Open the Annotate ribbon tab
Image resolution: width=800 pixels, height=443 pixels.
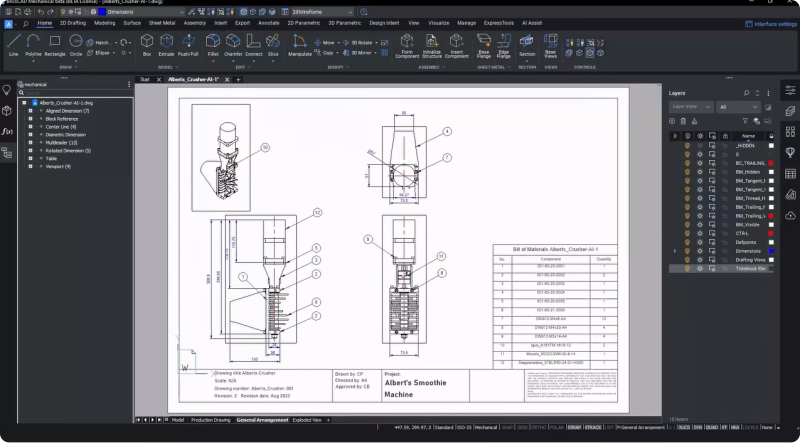[x=268, y=23]
